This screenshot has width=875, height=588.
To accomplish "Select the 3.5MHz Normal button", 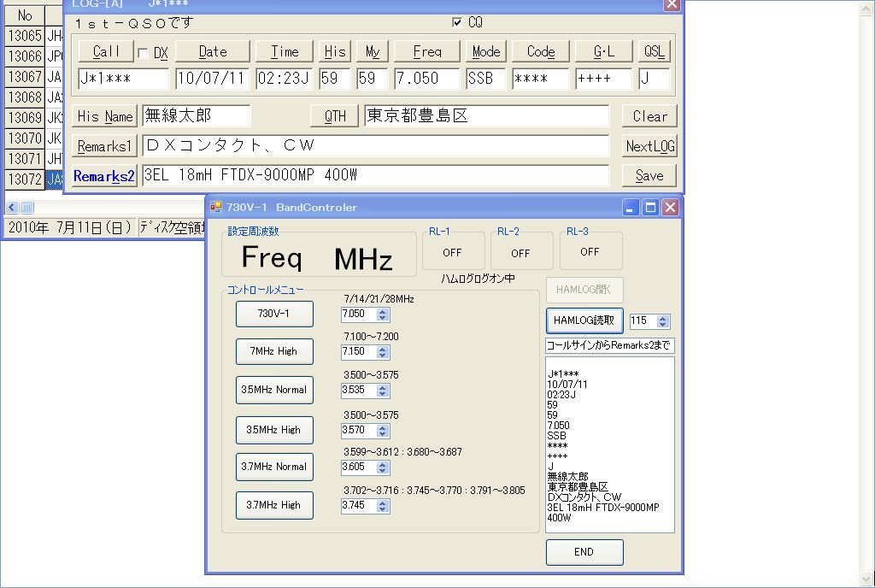I will (274, 390).
